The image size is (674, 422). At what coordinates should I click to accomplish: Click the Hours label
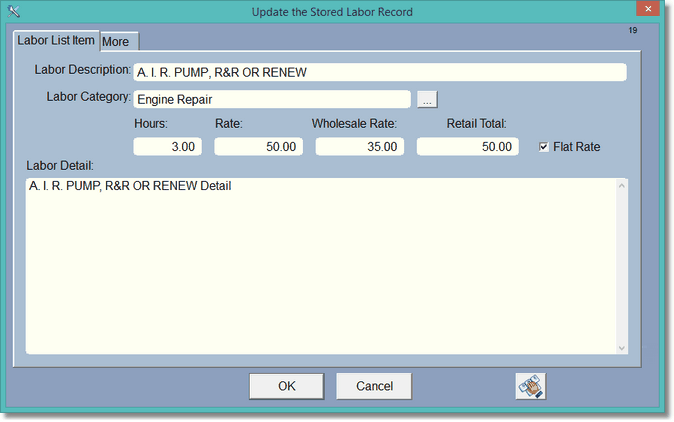(151, 124)
